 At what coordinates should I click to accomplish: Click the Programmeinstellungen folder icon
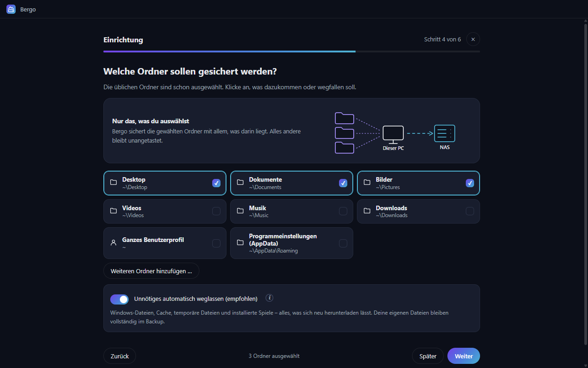coord(240,243)
